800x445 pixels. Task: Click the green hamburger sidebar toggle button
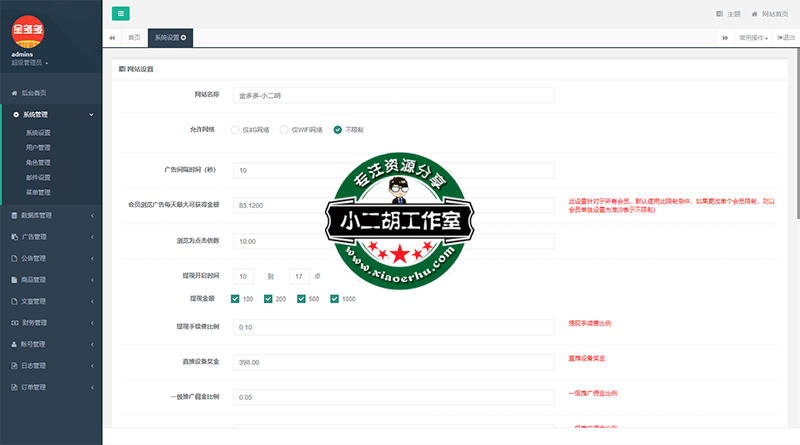pyautogui.click(x=120, y=13)
